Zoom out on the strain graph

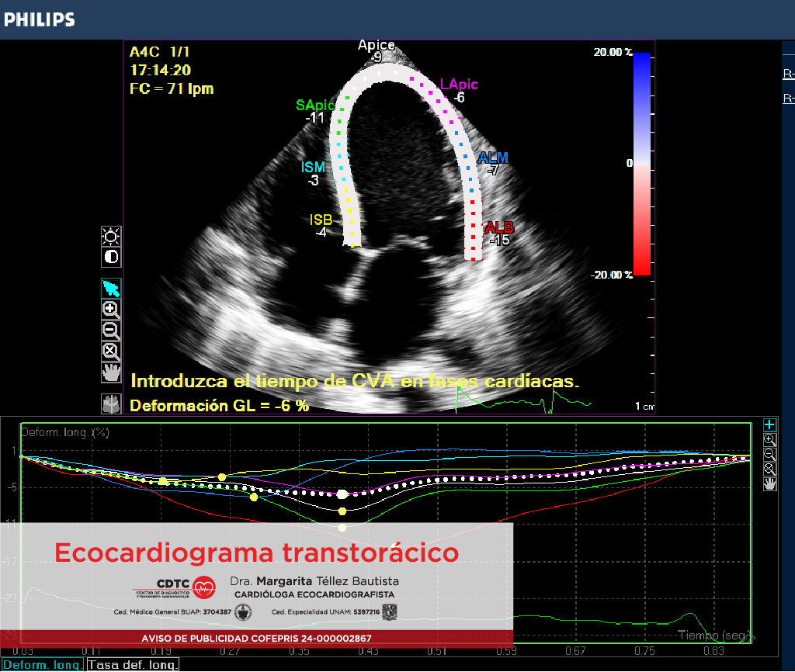769,454
